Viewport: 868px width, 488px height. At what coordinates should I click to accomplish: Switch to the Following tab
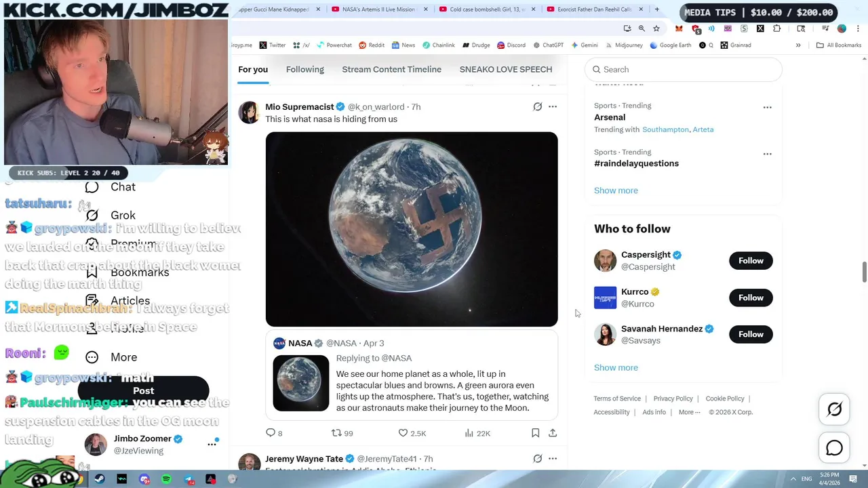305,69
